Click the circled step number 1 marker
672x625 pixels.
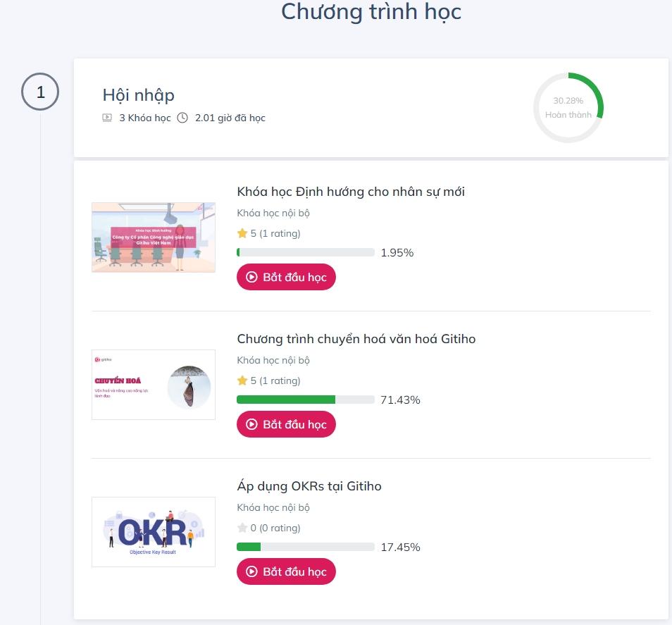[x=40, y=92]
